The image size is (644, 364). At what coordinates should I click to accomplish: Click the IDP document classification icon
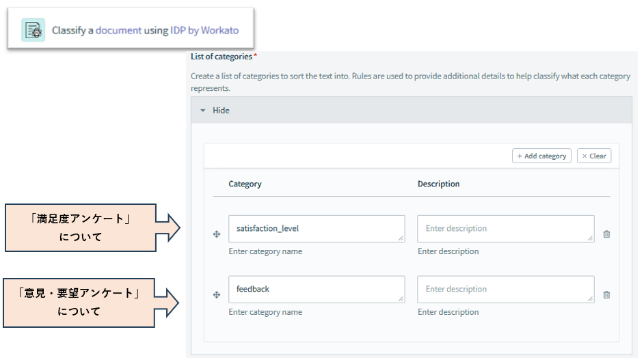coord(33,30)
